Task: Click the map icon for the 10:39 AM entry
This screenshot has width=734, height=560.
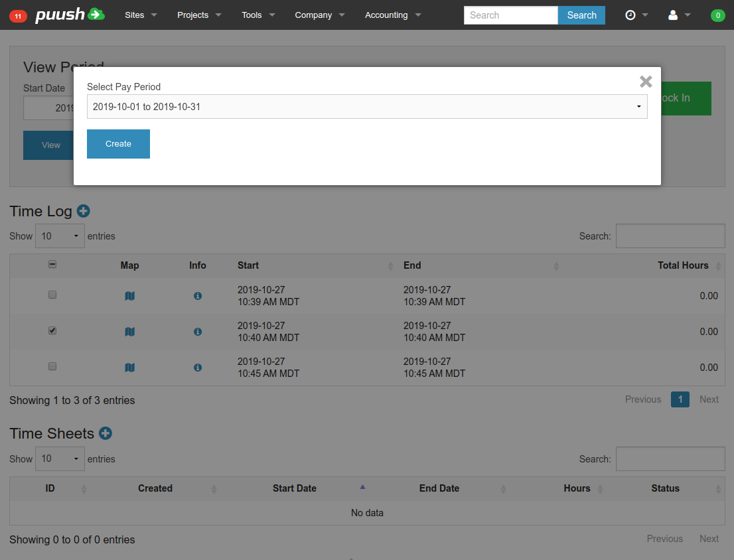Action: coord(129,296)
